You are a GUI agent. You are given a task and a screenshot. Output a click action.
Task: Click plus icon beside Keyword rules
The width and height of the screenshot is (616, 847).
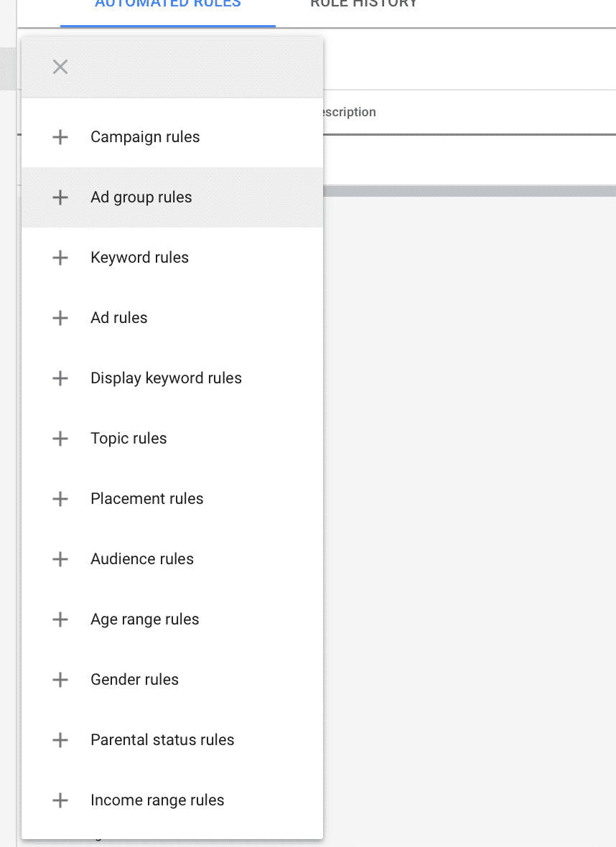pos(60,258)
